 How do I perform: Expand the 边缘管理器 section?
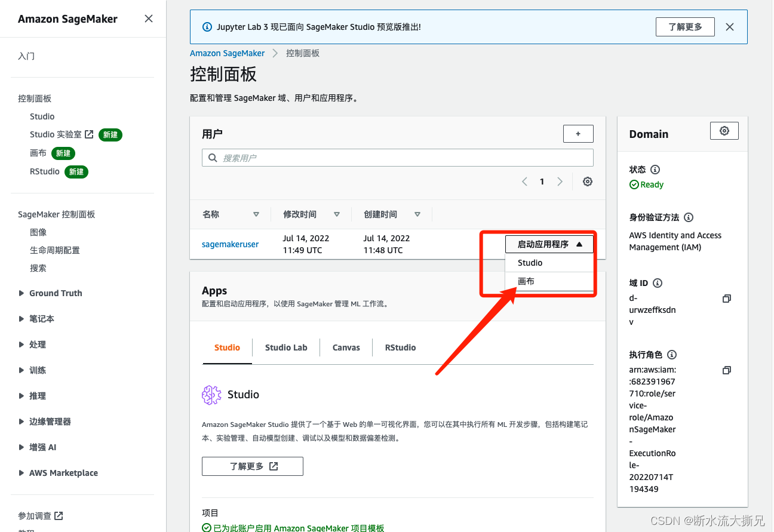[22, 422]
